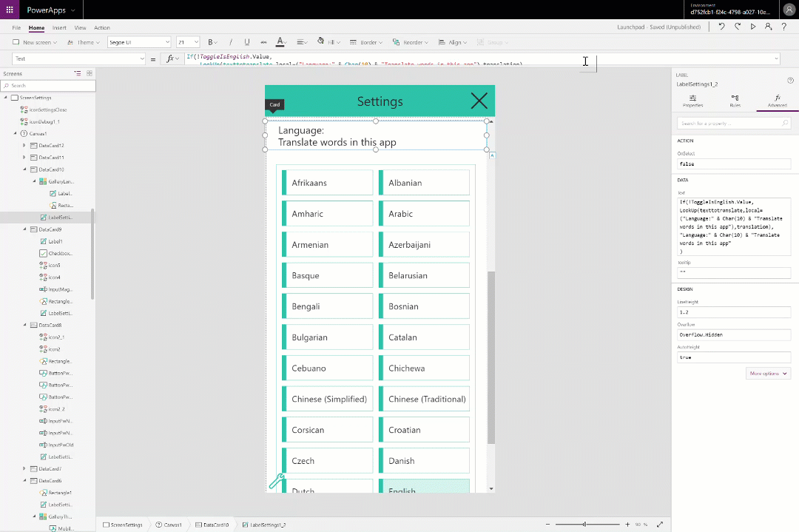Click the Undo arrow icon
Image resolution: width=799 pixels, height=532 pixels.
(x=721, y=27)
